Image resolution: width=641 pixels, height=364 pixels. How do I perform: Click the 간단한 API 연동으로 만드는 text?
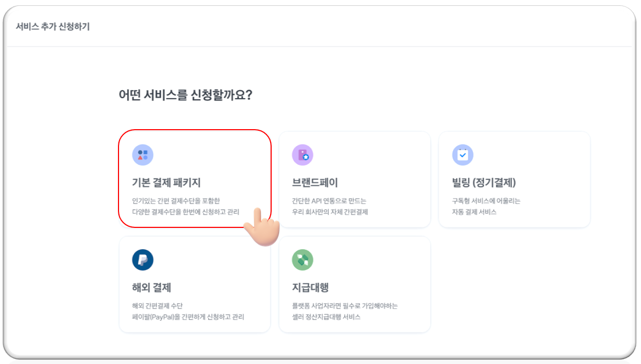(x=329, y=201)
